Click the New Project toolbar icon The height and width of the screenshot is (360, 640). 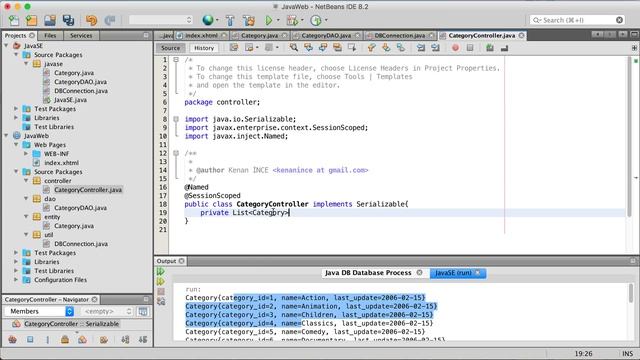31,20
